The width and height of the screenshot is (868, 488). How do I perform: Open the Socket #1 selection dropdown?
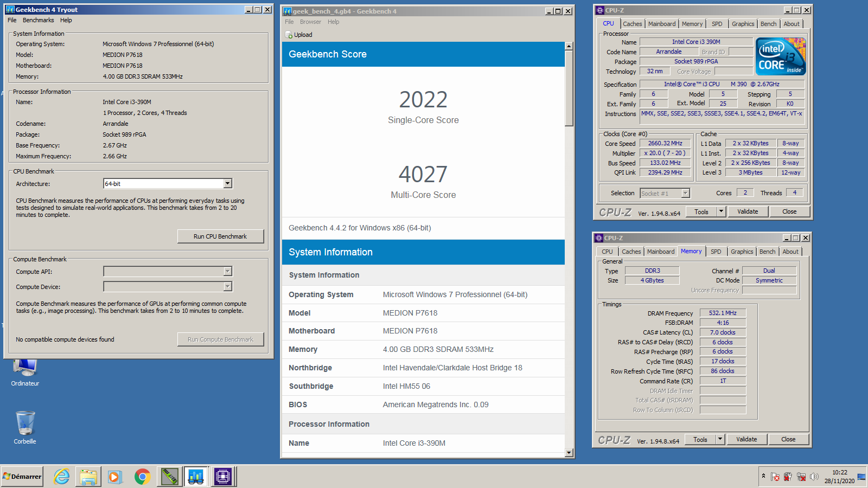685,194
